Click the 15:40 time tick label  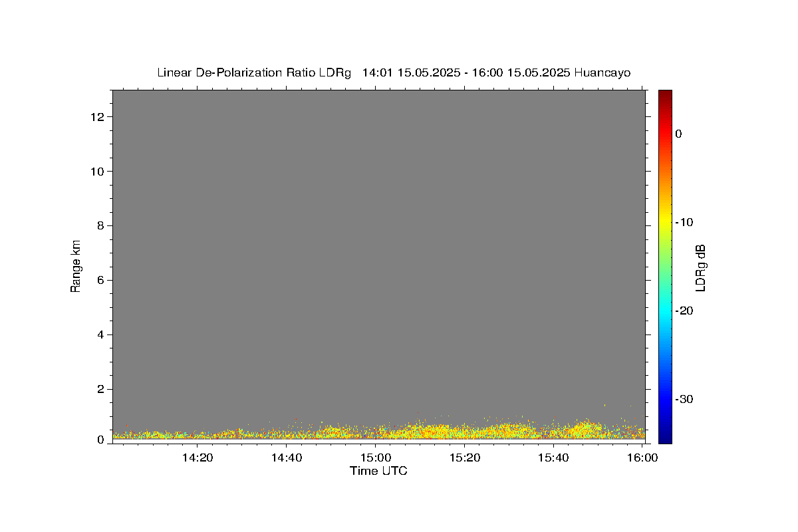pos(554,458)
